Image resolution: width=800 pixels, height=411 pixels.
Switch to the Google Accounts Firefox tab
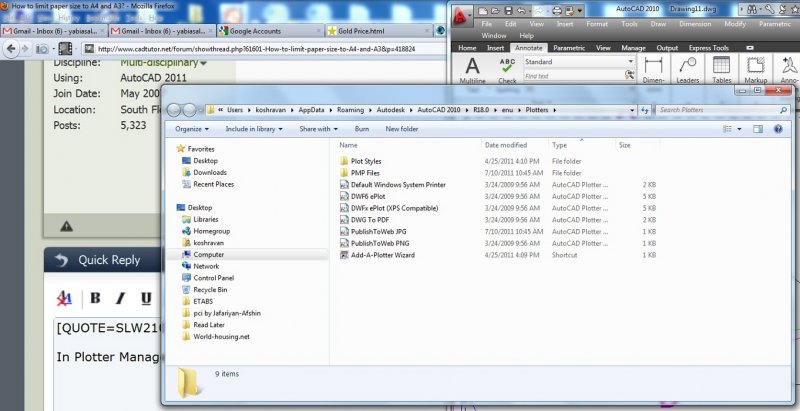270,31
